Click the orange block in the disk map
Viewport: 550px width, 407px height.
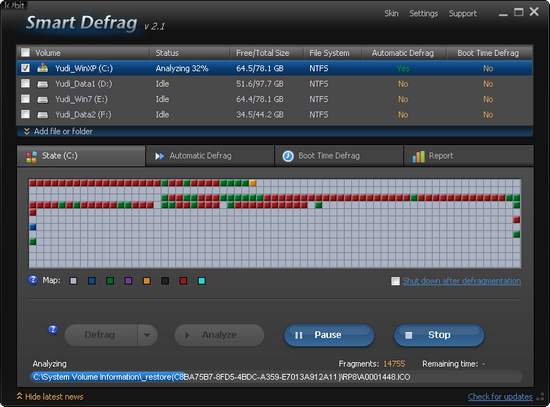click(x=253, y=183)
